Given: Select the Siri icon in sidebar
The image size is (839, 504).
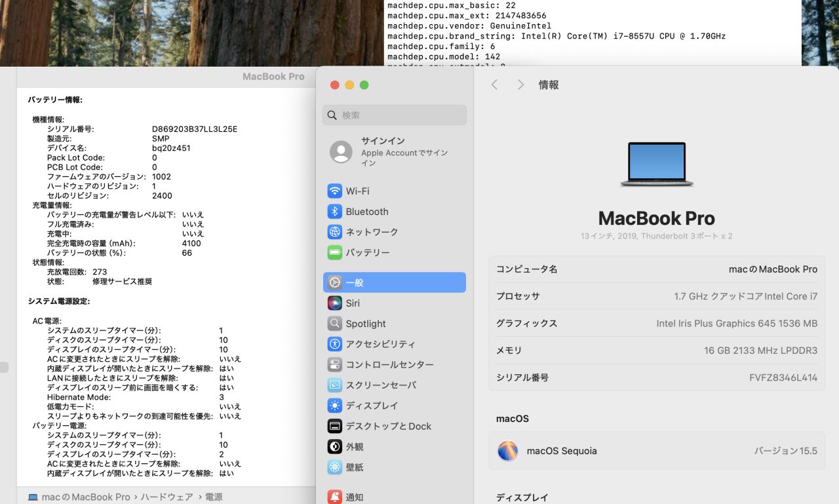Looking at the screenshot, I should (335, 303).
